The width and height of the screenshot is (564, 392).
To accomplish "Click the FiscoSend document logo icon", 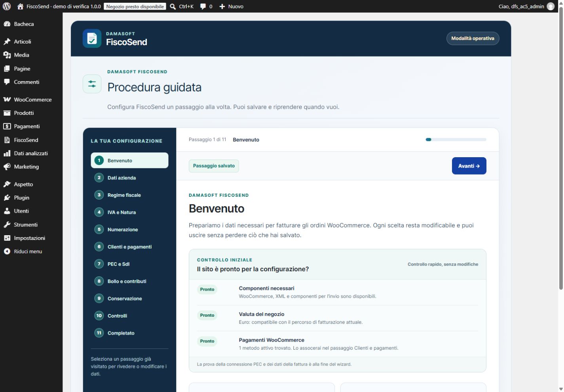I will (x=92, y=38).
